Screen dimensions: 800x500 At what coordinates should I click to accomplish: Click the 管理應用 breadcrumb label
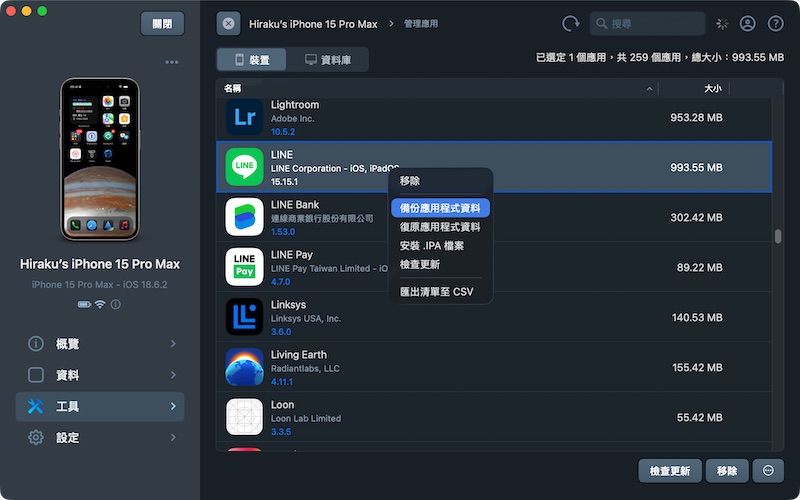point(421,23)
